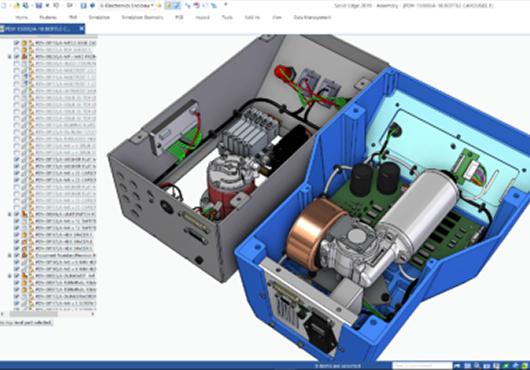The height and width of the screenshot is (370, 530).
Task: Click the green icon in status bar view controls
Action: [506, 366]
